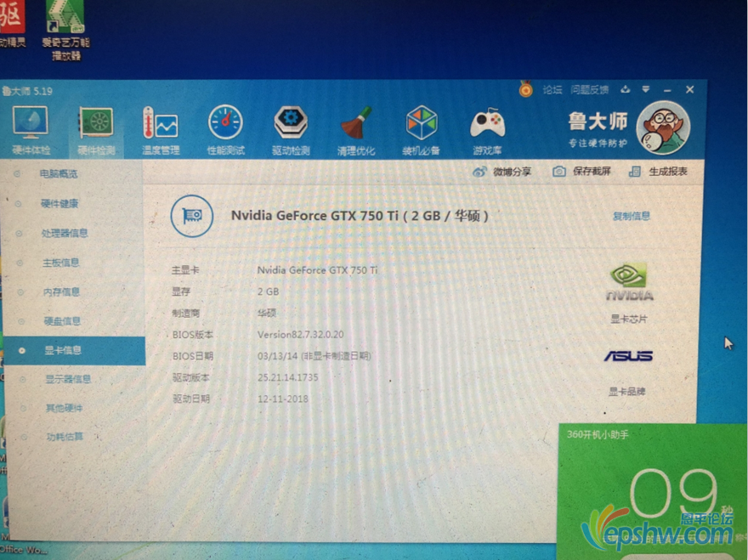Click the Nvidia chip logo
Viewport: 748px width, 560px height.
(x=629, y=281)
